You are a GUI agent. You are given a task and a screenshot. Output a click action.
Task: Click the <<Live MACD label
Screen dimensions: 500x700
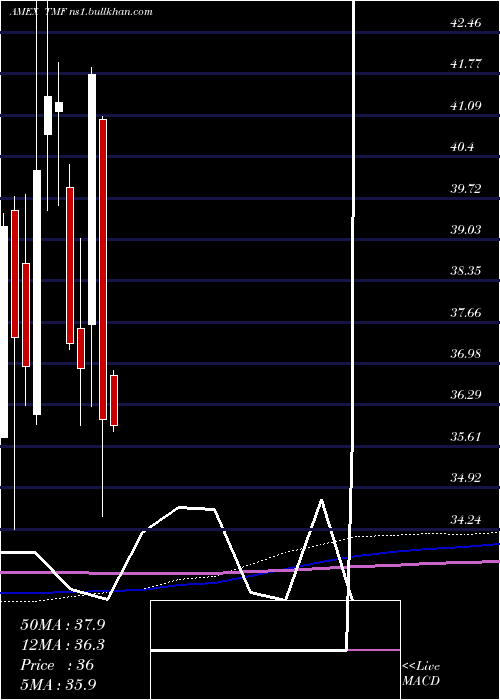tap(421, 674)
